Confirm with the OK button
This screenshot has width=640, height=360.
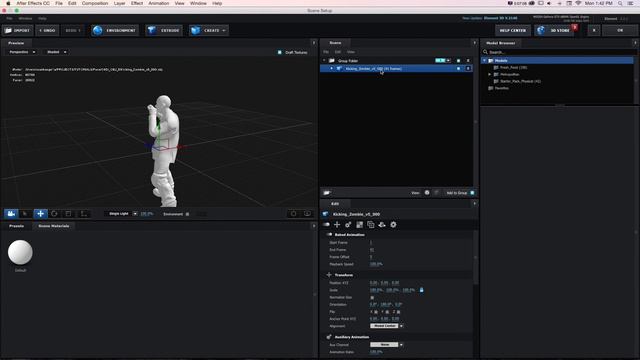click(x=620, y=30)
